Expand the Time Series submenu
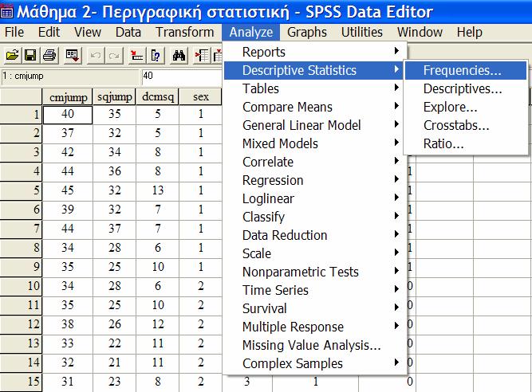Viewport: 532px width, 392px height. click(314, 290)
